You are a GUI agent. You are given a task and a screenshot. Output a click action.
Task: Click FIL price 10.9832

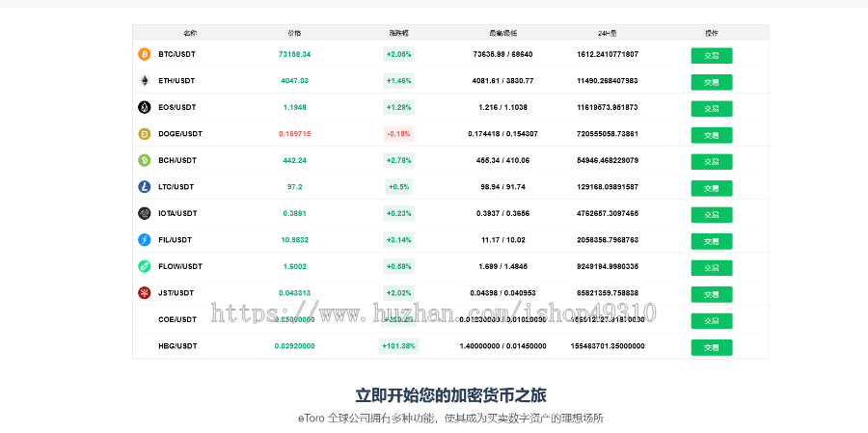[294, 240]
